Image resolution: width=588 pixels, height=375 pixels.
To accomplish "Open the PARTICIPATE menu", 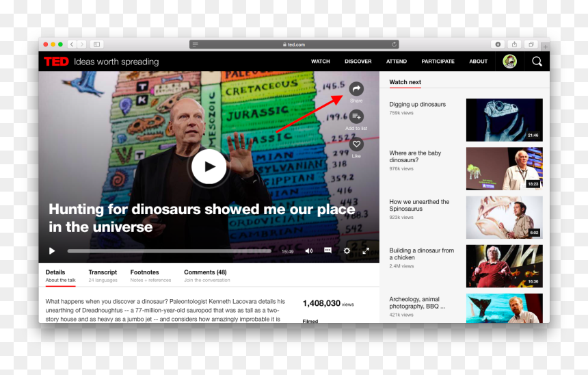I will [438, 61].
